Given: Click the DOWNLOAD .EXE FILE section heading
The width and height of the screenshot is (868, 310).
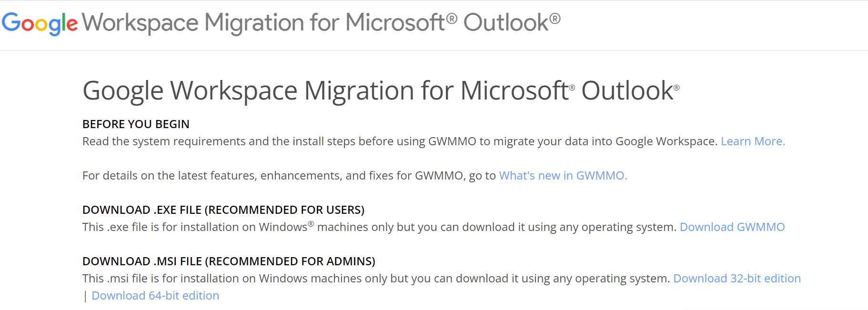Looking at the screenshot, I should (x=223, y=210).
